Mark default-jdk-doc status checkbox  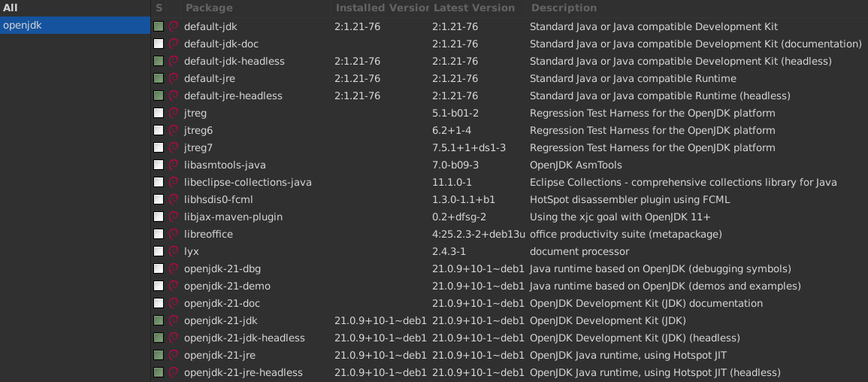(x=159, y=44)
